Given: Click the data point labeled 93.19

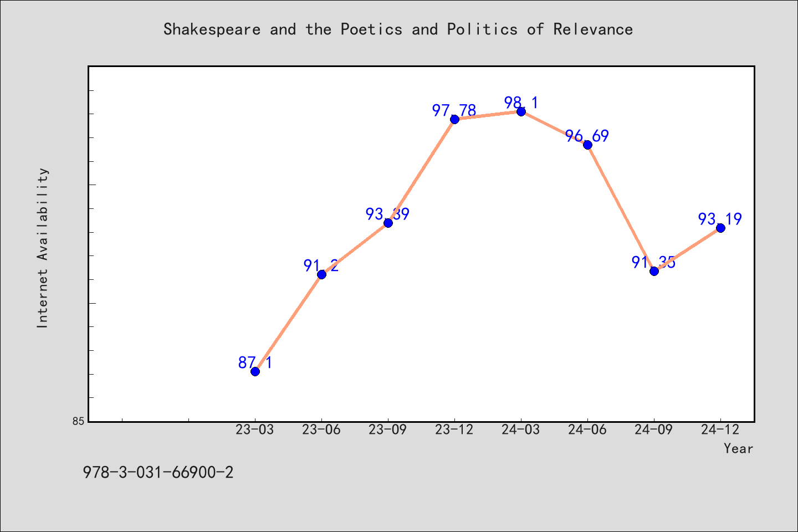Looking at the screenshot, I should coord(720,228).
